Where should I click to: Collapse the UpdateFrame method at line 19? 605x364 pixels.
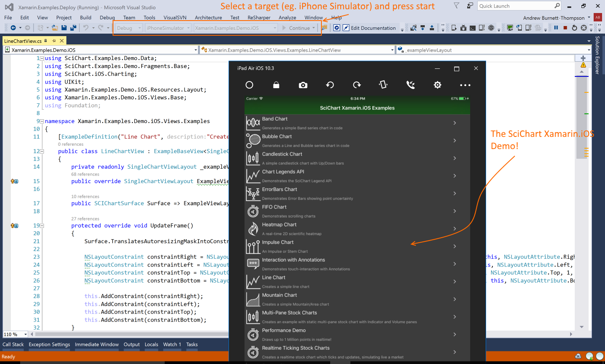(42, 225)
